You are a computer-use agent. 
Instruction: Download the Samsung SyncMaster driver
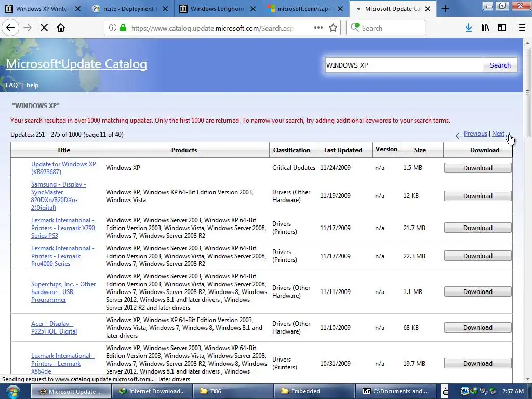point(478,196)
